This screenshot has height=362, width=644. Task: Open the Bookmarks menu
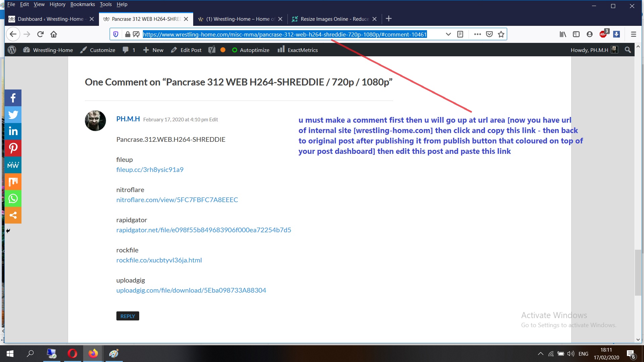pos(83,4)
